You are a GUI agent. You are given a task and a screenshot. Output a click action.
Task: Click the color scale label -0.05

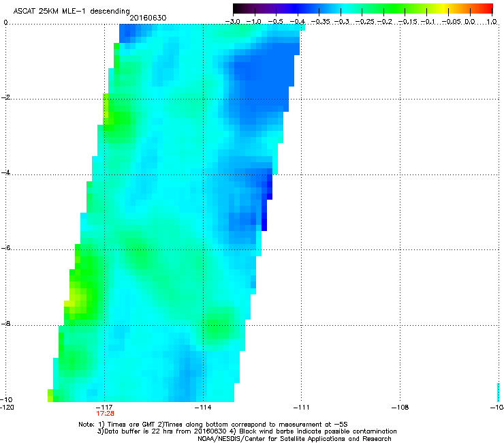[x=452, y=22]
